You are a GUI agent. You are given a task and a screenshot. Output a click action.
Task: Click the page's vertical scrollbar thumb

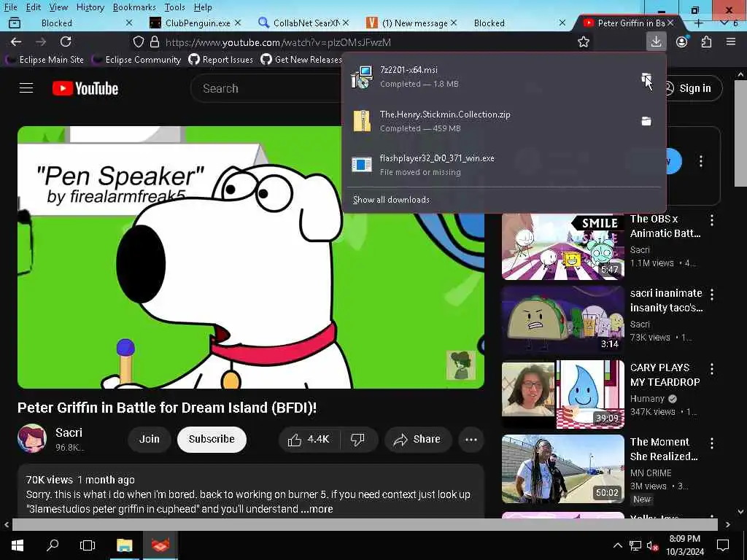click(x=740, y=133)
